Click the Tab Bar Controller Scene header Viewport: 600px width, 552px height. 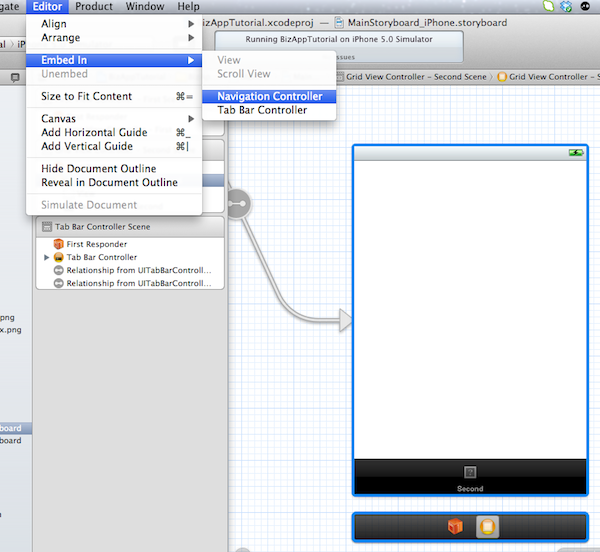point(130,227)
